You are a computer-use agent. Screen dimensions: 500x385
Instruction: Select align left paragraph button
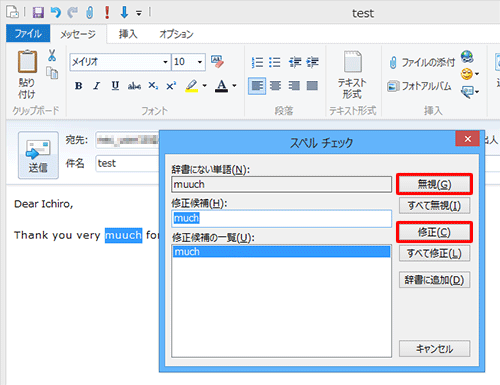click(257, 86)
